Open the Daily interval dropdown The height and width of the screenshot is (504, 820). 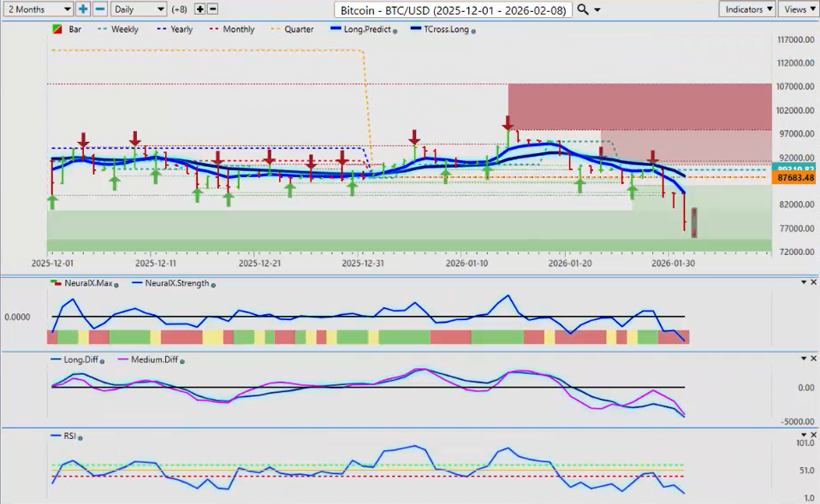pos(137,9)
